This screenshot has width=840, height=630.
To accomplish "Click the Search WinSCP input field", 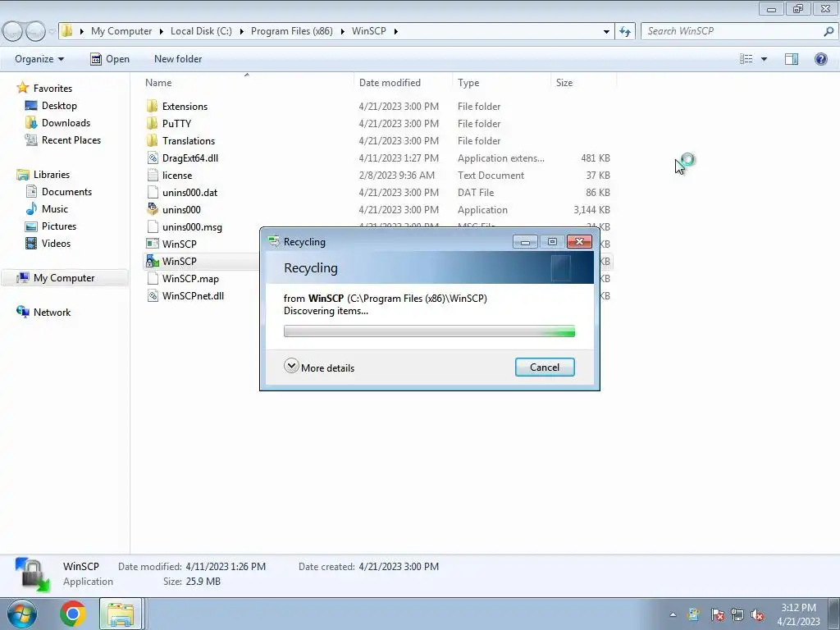I will tap(733, 31).
